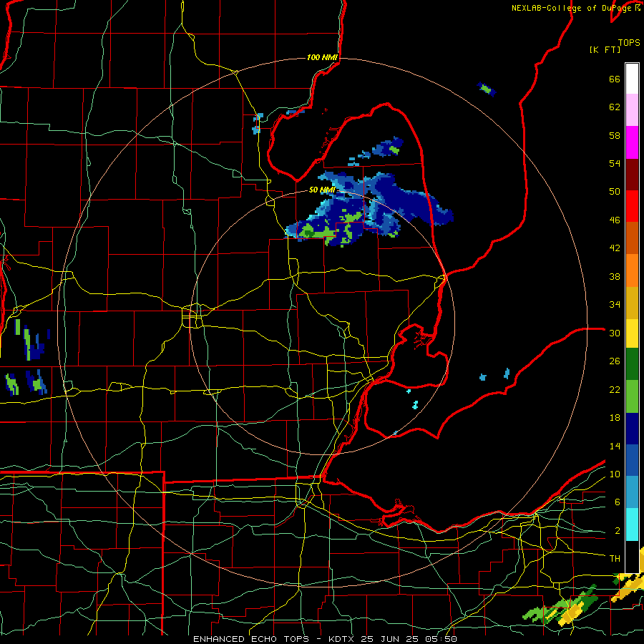Image resolution: width=644 pixels, height=644 pixels.
Task: Select the 50 NMI range ring label
Action: coord(322,190)
